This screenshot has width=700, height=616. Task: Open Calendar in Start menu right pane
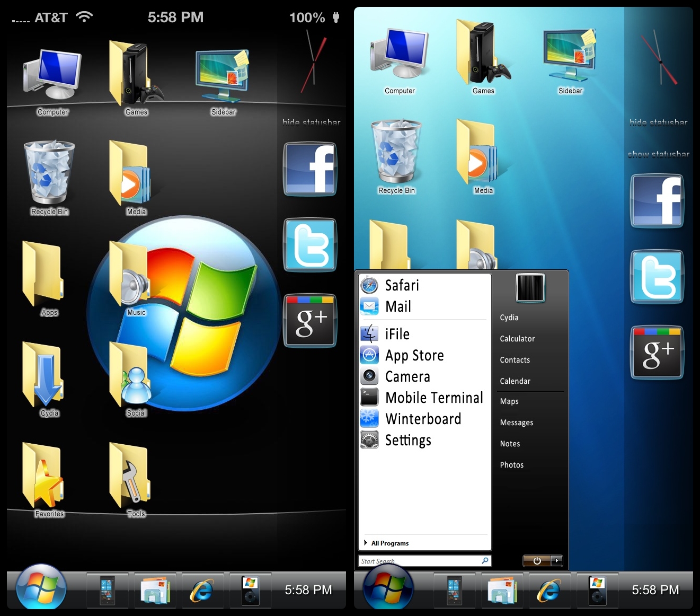pyautogui.click(x=515, y=381)
